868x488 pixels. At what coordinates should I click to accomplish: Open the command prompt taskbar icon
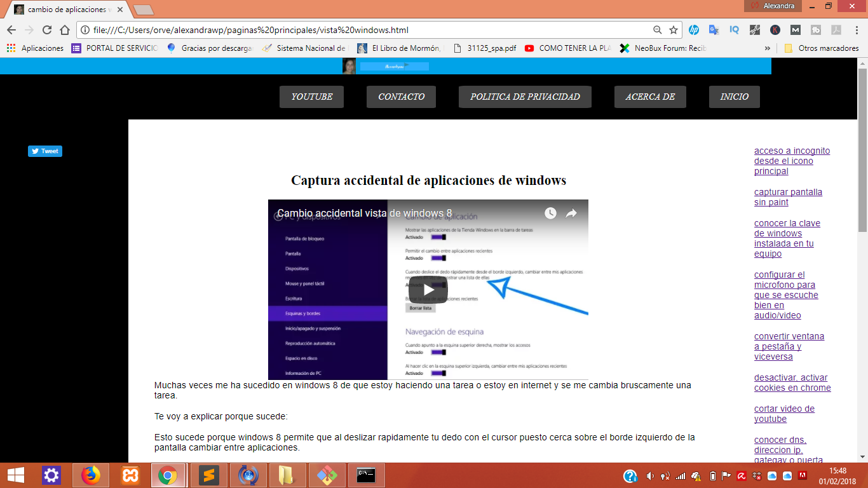(367, 475)
